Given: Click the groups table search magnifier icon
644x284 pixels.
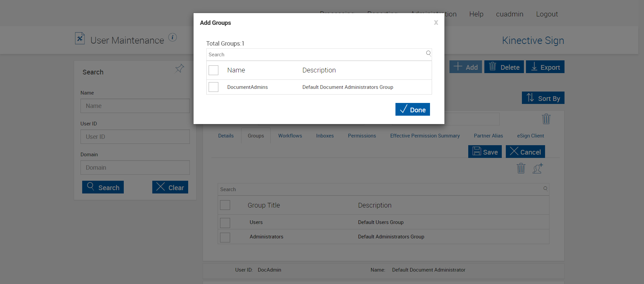Looking at the screenshot, I should pyautogui.click(x=545, y=188).
